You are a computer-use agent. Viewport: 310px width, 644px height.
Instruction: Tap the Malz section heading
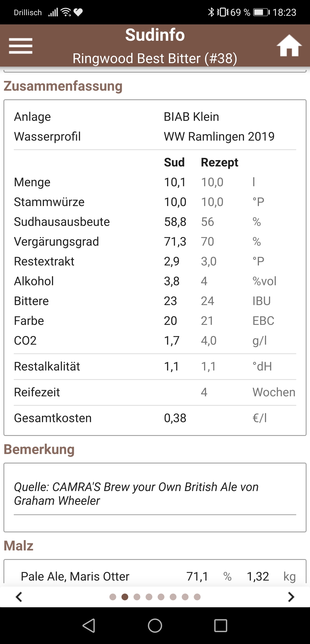[x=19, y=546]
